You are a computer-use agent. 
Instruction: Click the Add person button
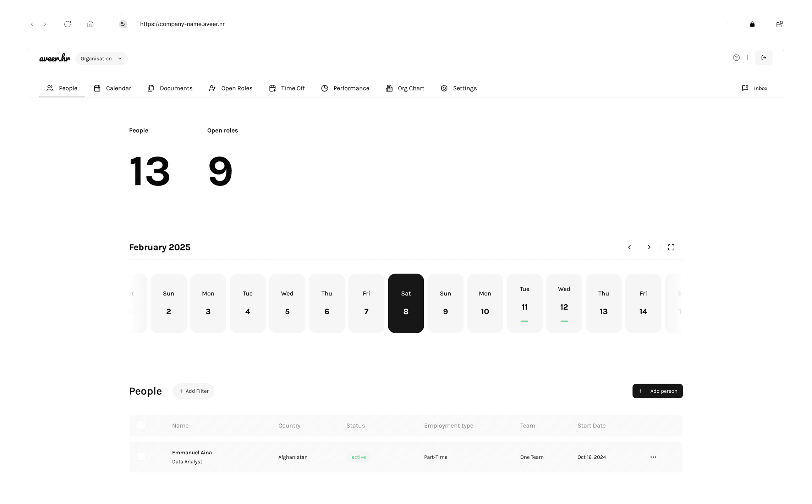coord(657,391)
